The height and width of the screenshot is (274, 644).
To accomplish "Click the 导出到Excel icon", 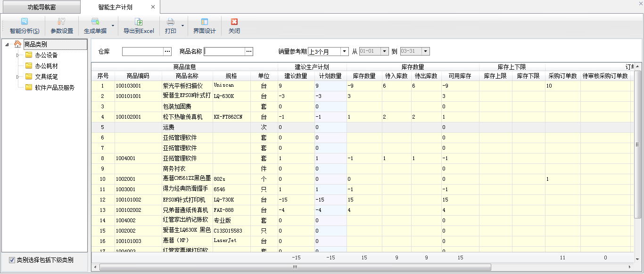I will click(x=139, y=22).
